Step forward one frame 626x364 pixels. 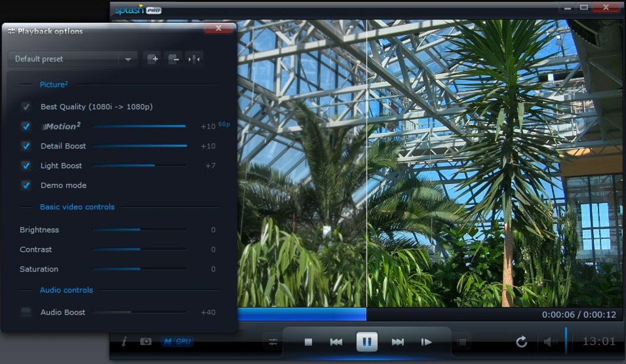pos(426,342)
